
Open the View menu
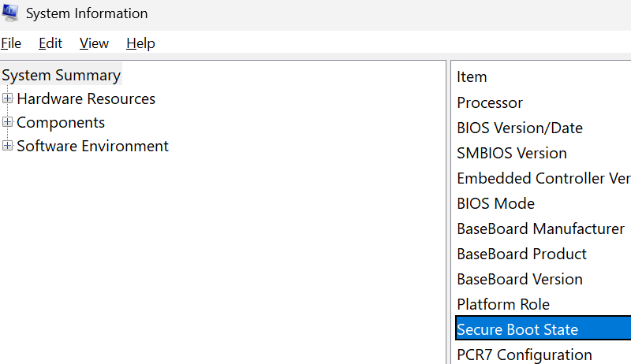94,43
